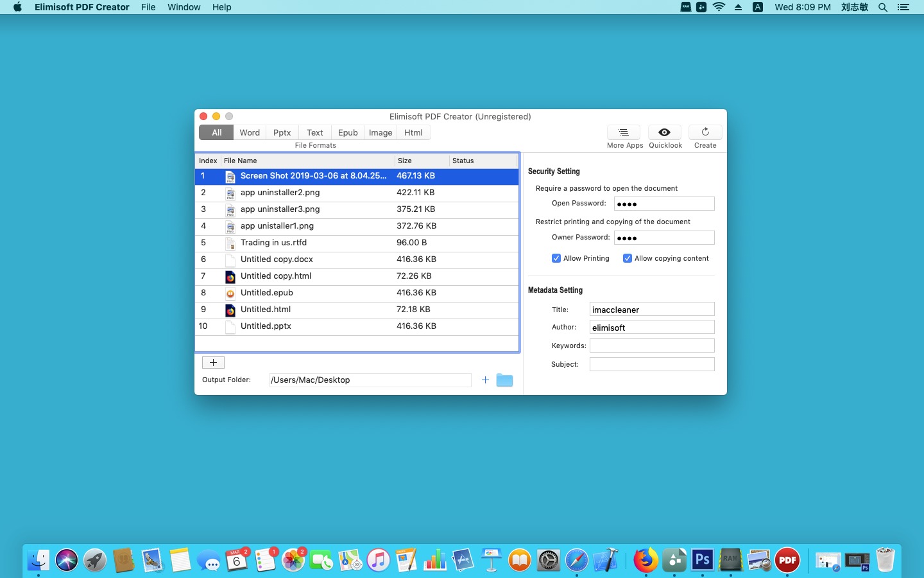Open Launchpad rocket icon in dock
Image resolution: width=924 pixels, height=578 pixels.
(x=95, y=560)
